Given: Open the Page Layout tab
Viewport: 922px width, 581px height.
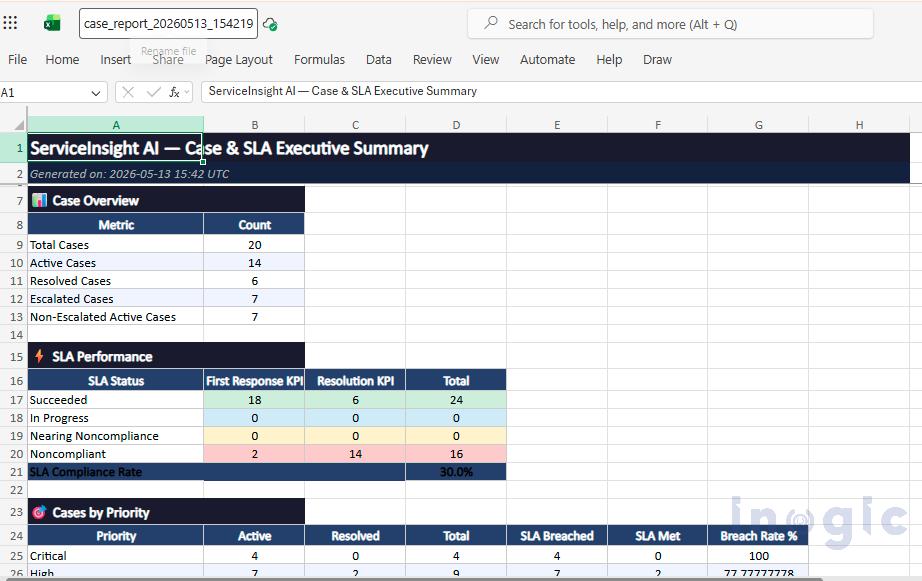Looking at the screenshot, I should [239, 59].
